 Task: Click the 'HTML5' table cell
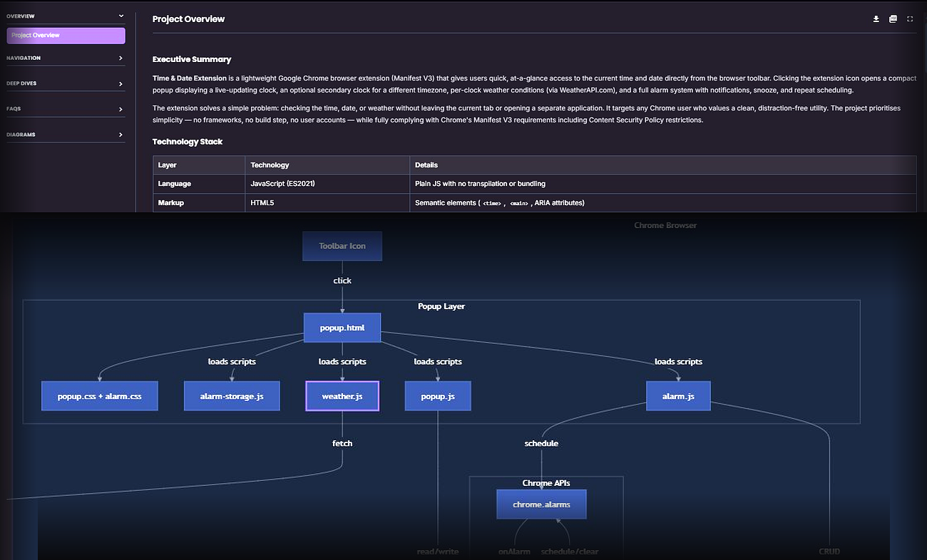pyautogui.click(x=327, y=203)
